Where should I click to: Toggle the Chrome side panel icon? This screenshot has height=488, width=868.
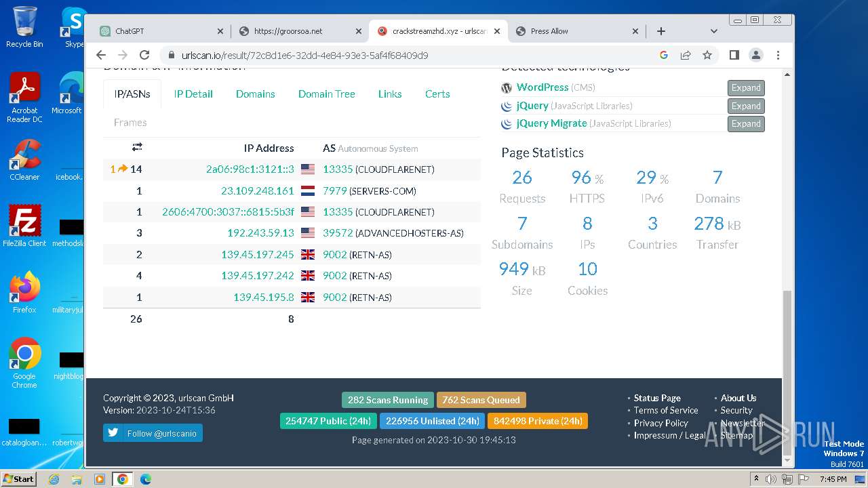click(734, 55)
